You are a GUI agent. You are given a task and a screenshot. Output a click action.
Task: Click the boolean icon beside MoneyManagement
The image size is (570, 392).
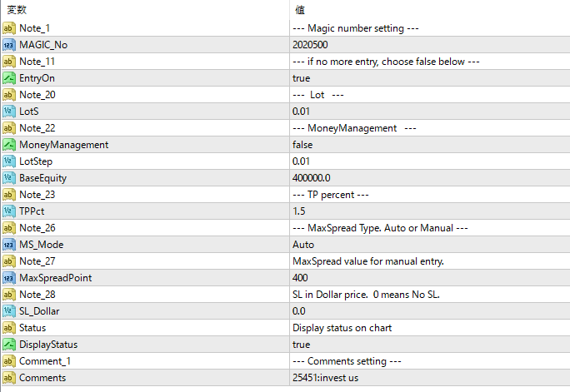tap(9, 144)
